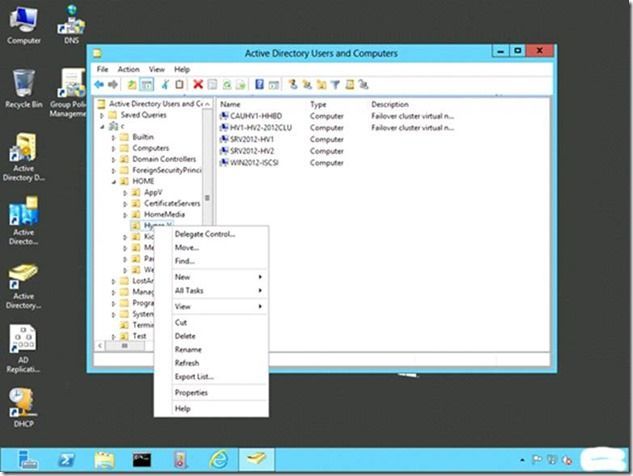Viewport: 633px width, 476px height.
Task: Expand the Computers folder node
Action: [113, 149]
